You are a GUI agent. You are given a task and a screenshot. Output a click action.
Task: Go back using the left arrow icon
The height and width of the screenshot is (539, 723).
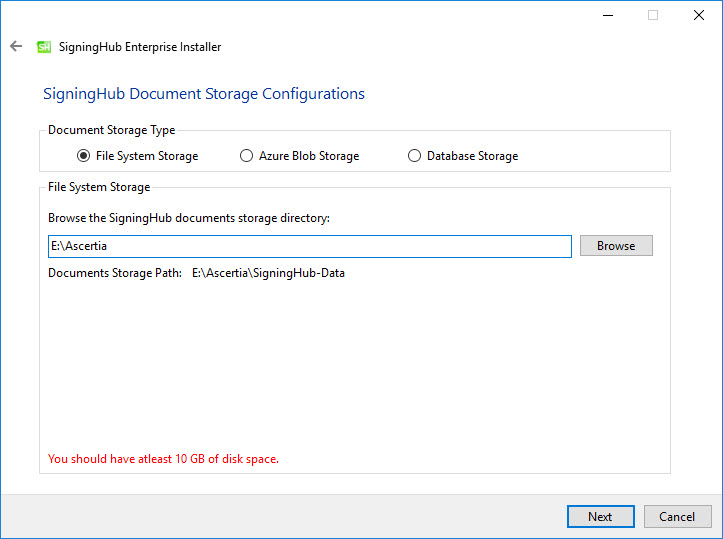coord(16,46)
